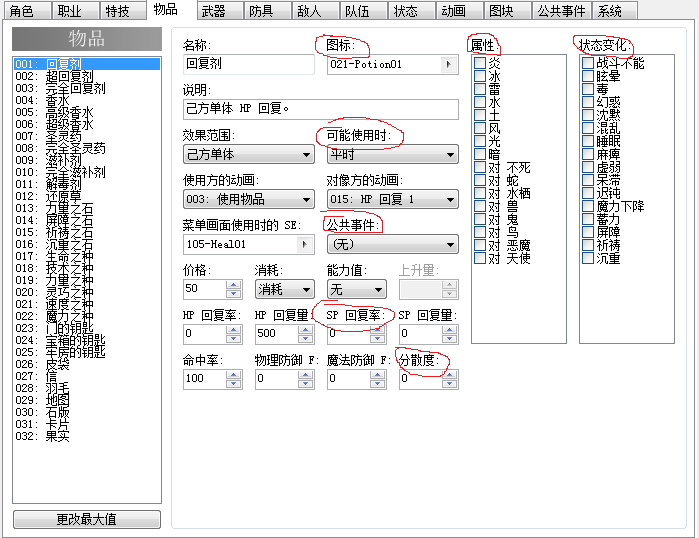Switch to the 武器 tab
This screenshot has width=699, height=538.
[x=220, y=11]
